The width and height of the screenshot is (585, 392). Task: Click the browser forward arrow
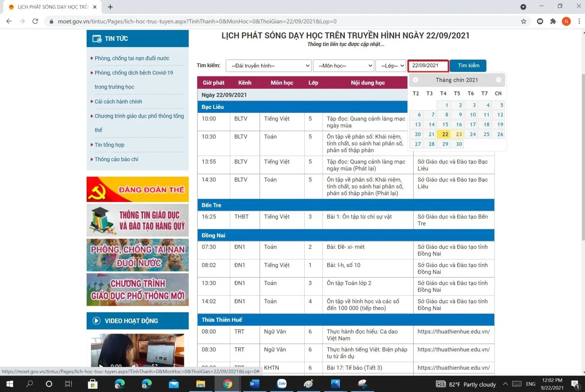pos(22,21)
